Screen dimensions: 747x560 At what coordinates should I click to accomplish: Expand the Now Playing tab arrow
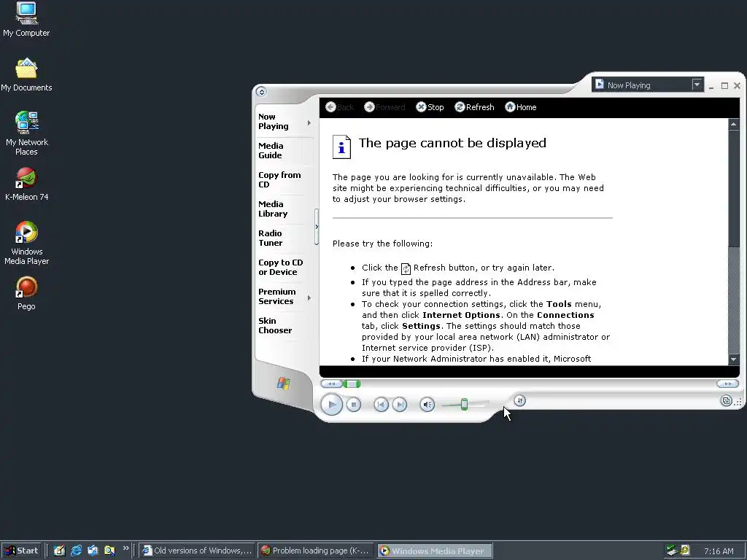tap(309, 122)
